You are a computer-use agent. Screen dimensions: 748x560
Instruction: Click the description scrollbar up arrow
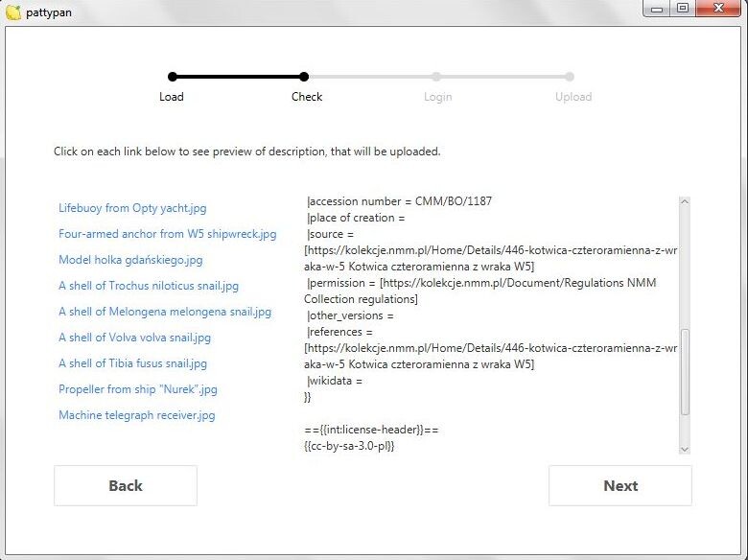(685, 201)
